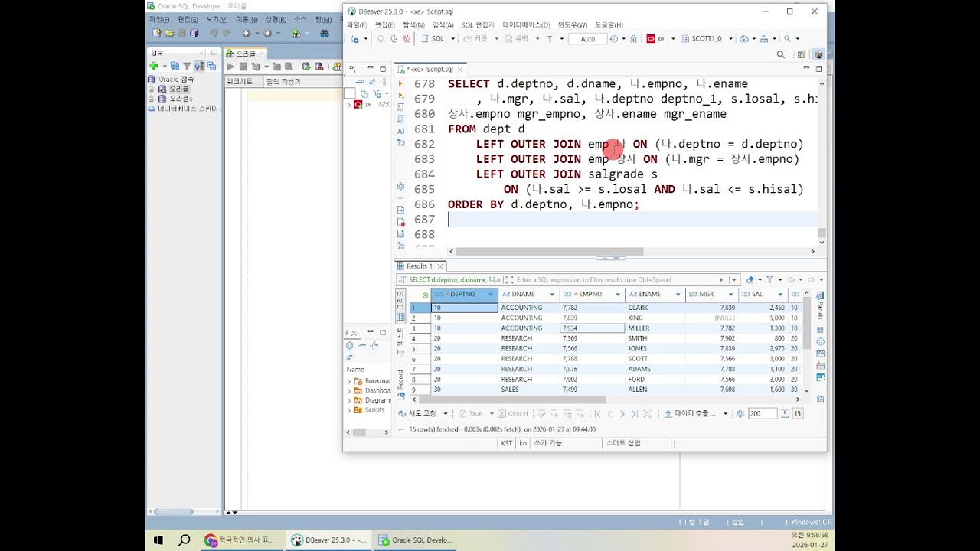Click the fetch size field showing 200
Image resolution: width=980 pixels, height=551 pixels.
coord(763,414)
